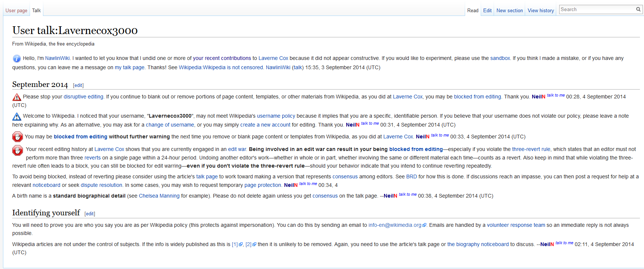Screen dimensions: 644x269
Task: Edit the September 2014 section
Action: (78, 85)
